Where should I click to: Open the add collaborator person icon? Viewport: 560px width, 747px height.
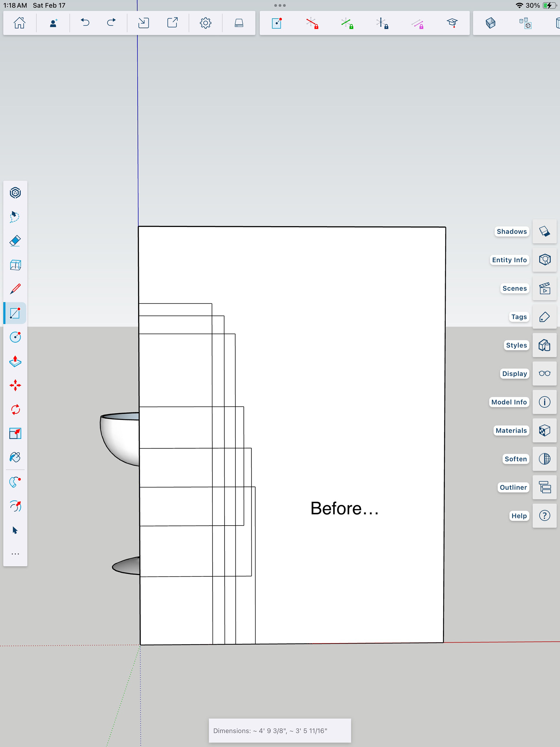[53, 23]
